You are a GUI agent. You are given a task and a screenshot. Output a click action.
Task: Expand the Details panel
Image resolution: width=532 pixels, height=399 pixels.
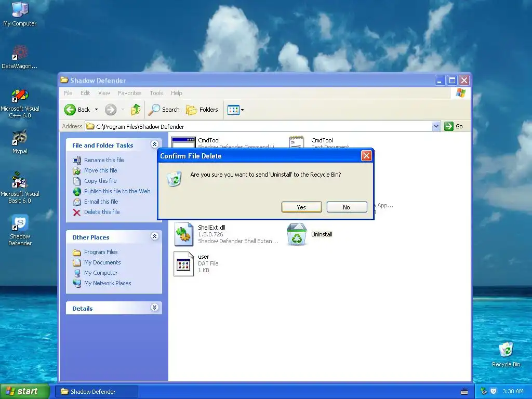[x=154, y=308]
